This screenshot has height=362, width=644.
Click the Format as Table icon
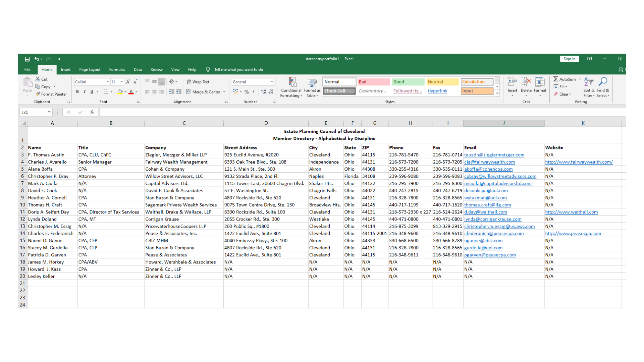(312, 82)
